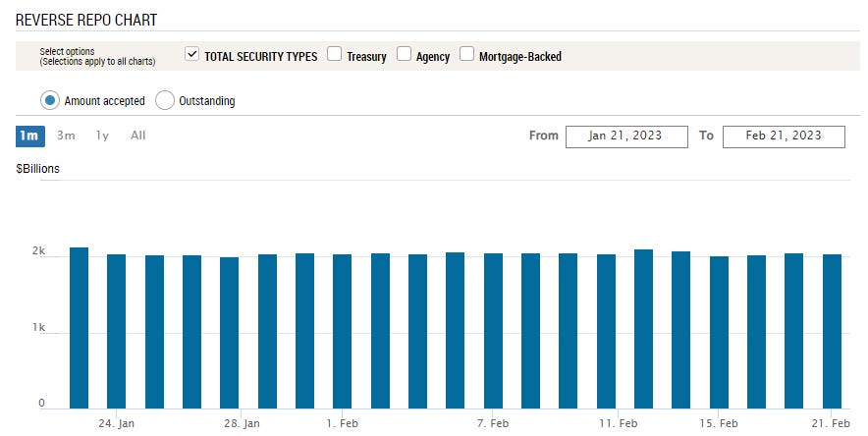Select the bar above 7. Feb
The height and width of the screenshot is (436, 868).
click(493, 331)
